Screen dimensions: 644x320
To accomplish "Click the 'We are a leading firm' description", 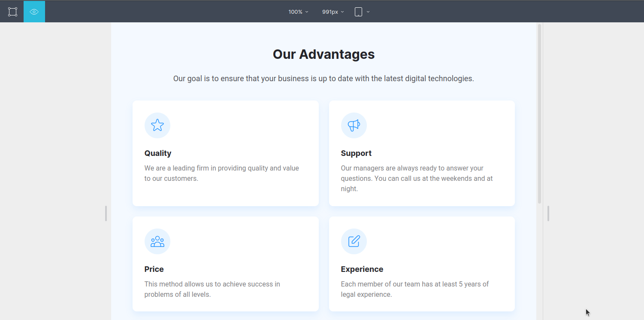I will coord(222,173).
